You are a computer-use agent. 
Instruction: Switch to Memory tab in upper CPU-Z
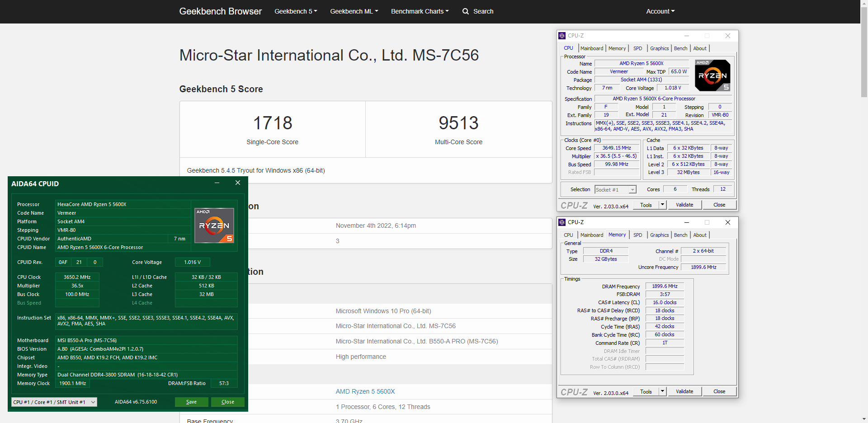tap(617, 48)
